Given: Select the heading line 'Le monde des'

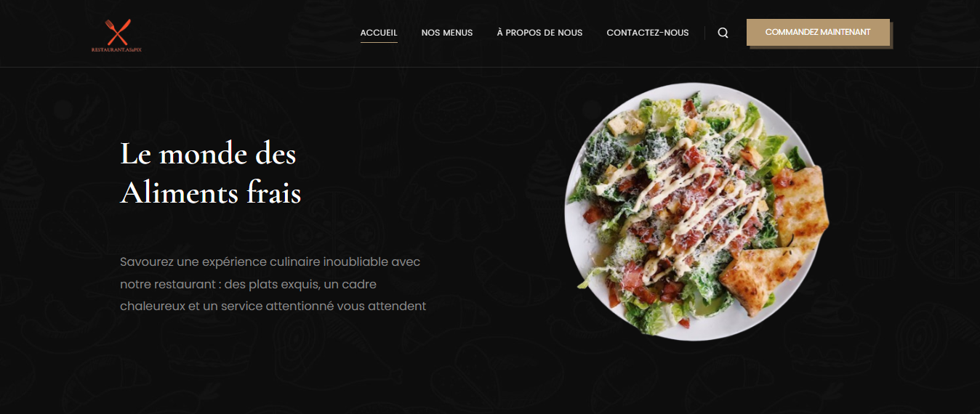Looking at the screenshot, I should coord(208,154).
